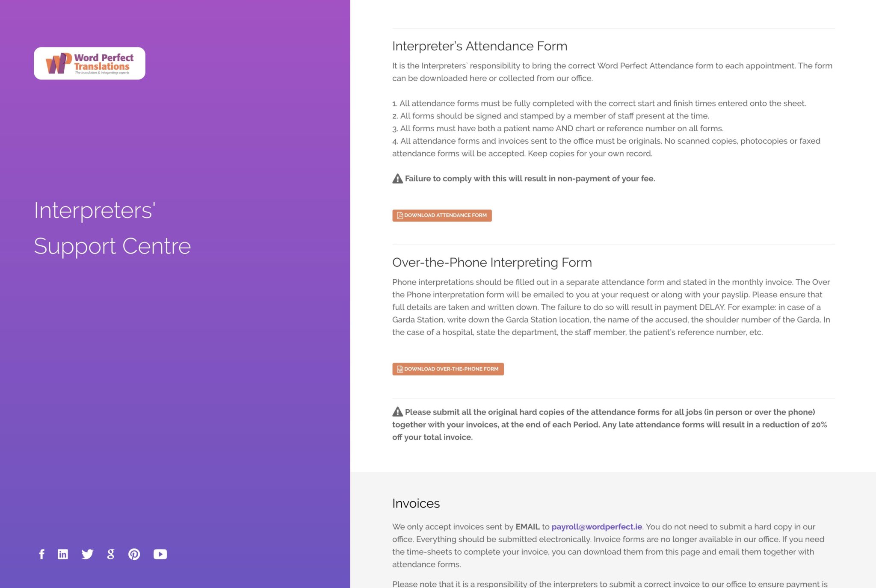Click the LinkedIn social media icon

point(63,554)
